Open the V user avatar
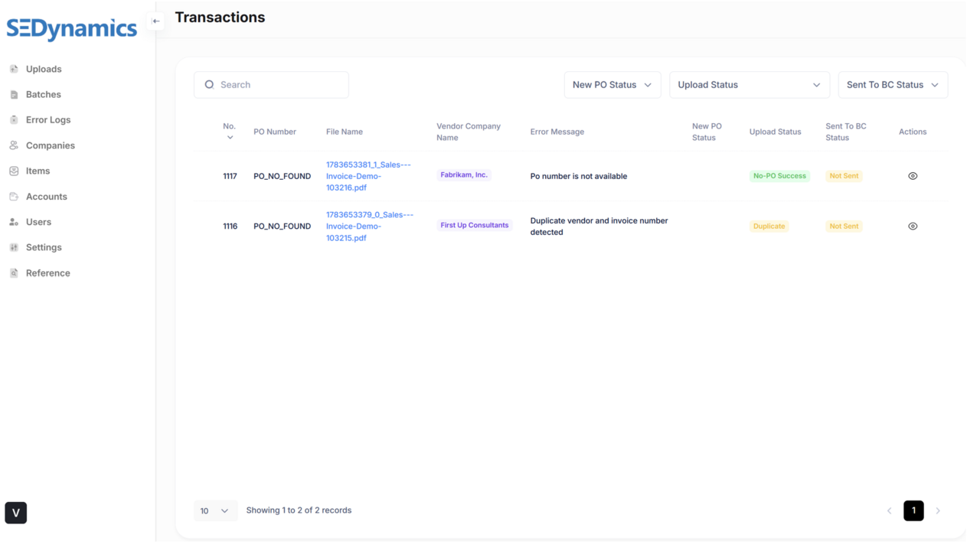This screenshot has width=980, height=551. (16, 513)
